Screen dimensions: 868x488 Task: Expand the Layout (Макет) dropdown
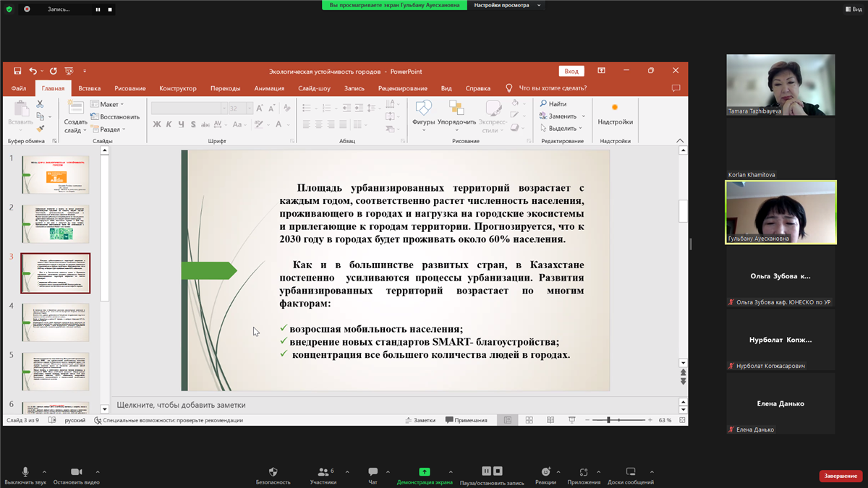pos(107,104)
